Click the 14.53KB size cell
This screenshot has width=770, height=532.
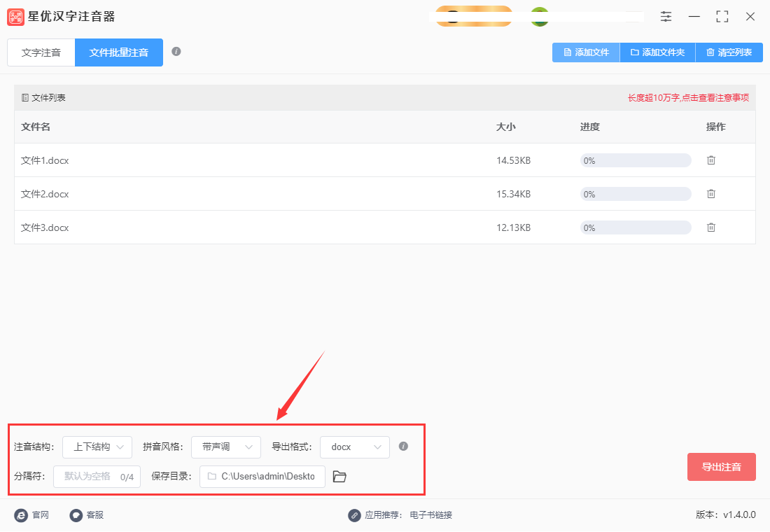[x=513, y=160]
